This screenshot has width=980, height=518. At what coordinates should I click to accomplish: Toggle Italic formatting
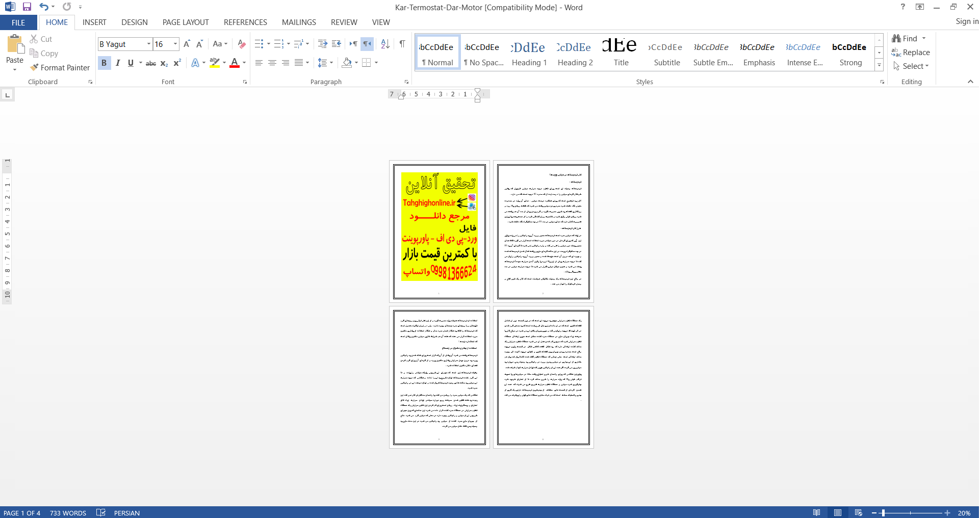(118, 63)
